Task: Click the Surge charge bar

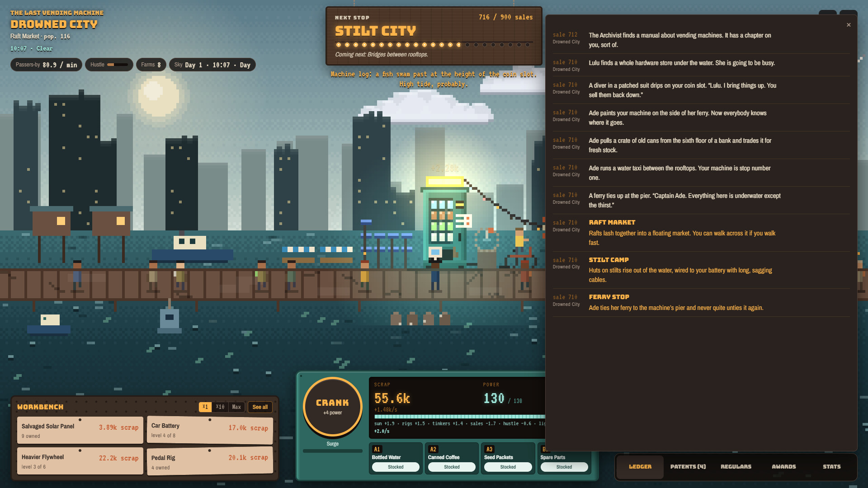Action: tap(332, 450)
